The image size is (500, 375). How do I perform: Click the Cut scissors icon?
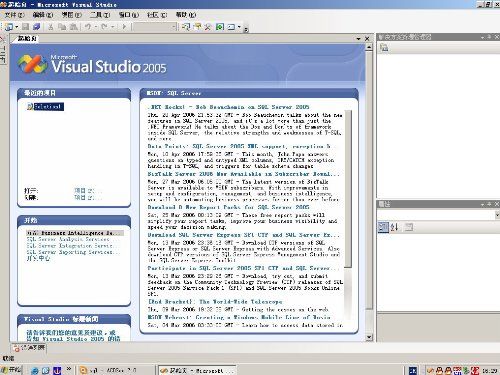[x=51, y=27]
